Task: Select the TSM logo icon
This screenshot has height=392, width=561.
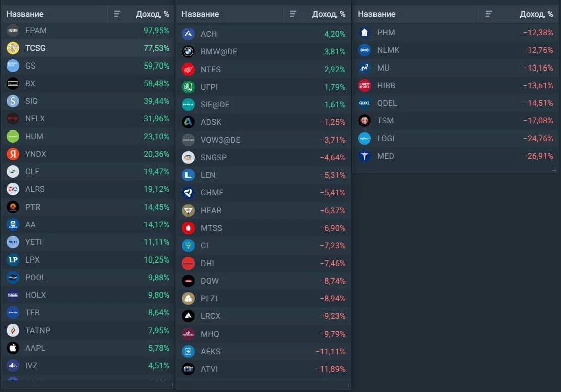Action: 364,120
